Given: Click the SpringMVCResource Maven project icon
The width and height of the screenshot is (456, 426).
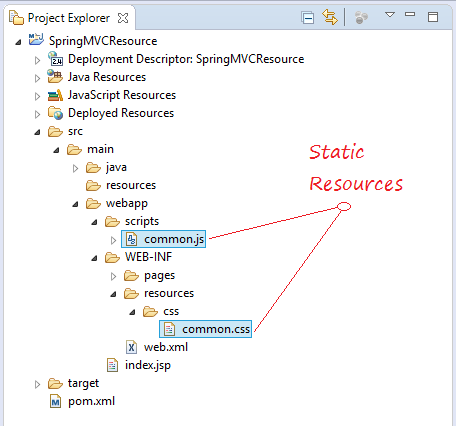Looking at the screenshot, I should coord(36,40).
